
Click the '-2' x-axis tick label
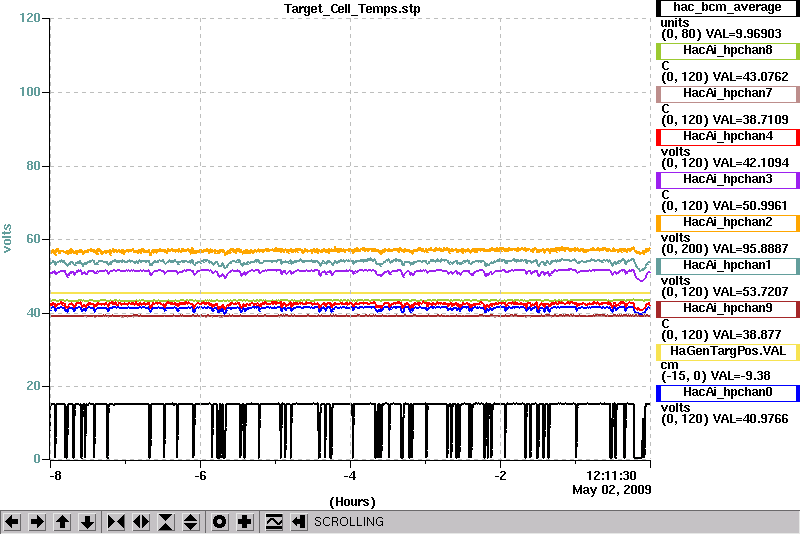tap(501, 476)
